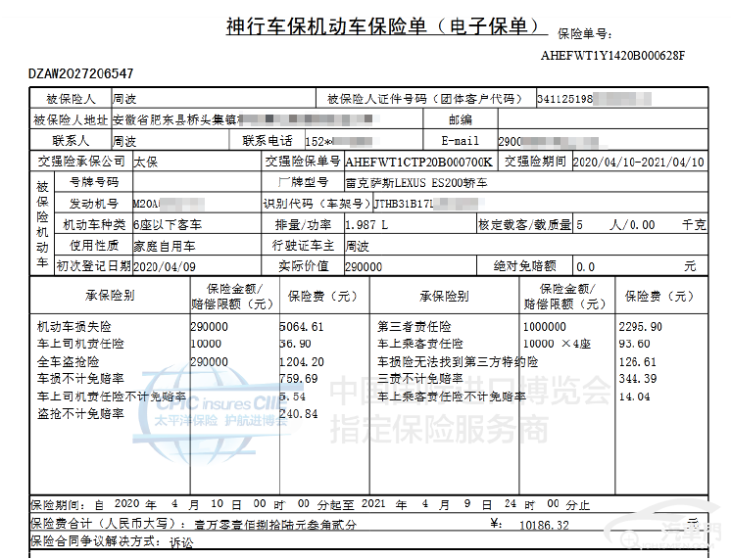731x560 pixels.
Task: Click the 号牌号码 label
Action: tap(94, 182)
